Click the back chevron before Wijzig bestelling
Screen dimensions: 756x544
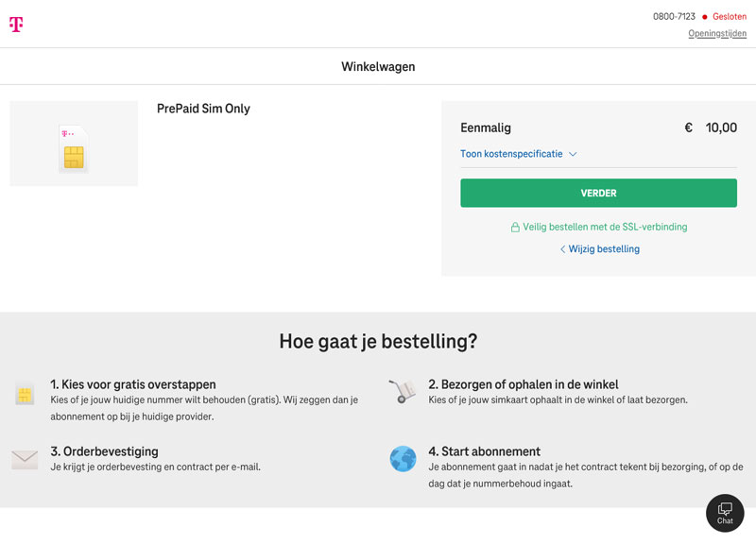(562, 249)
